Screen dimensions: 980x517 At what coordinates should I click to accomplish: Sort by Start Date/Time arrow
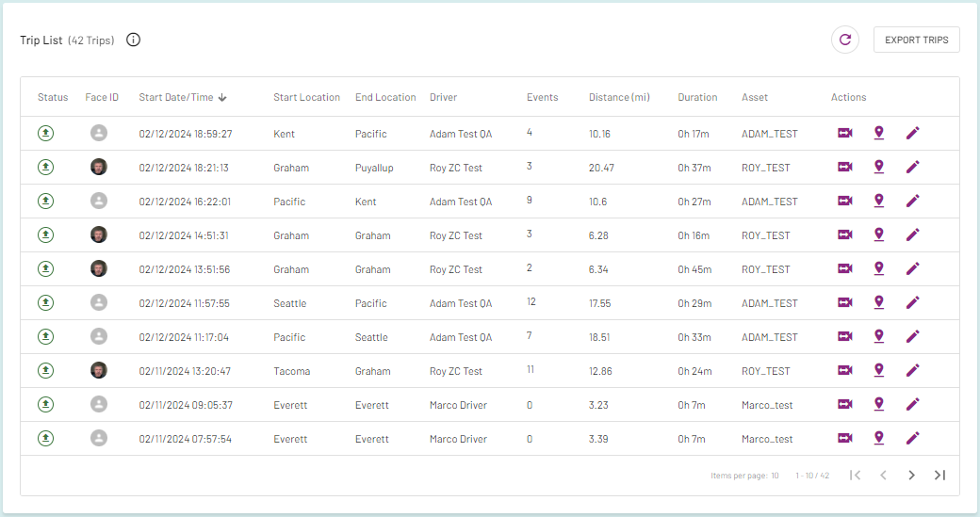click(x=222, y=97)
